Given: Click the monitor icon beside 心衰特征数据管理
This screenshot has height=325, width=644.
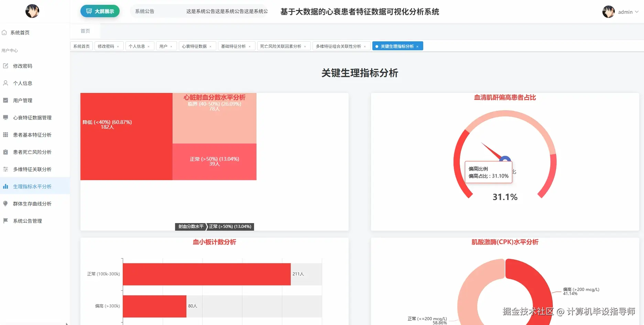Looking at the screenshot, I should [6, 117].
